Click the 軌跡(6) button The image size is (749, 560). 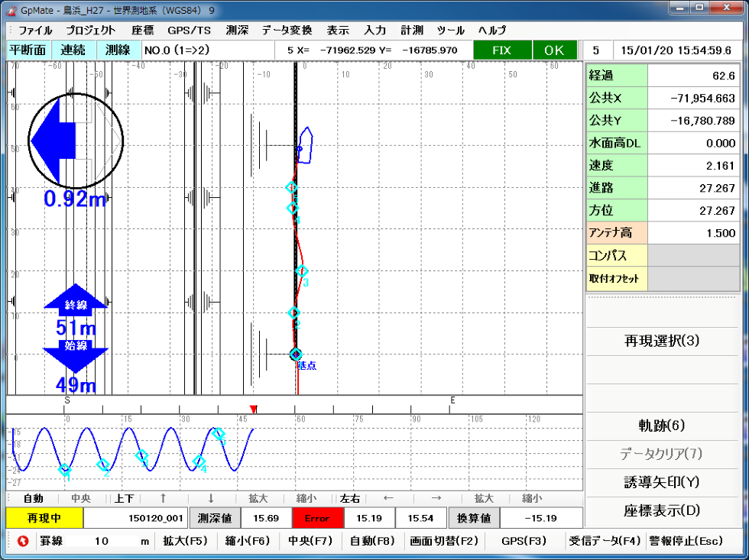(x=662, y=426)
